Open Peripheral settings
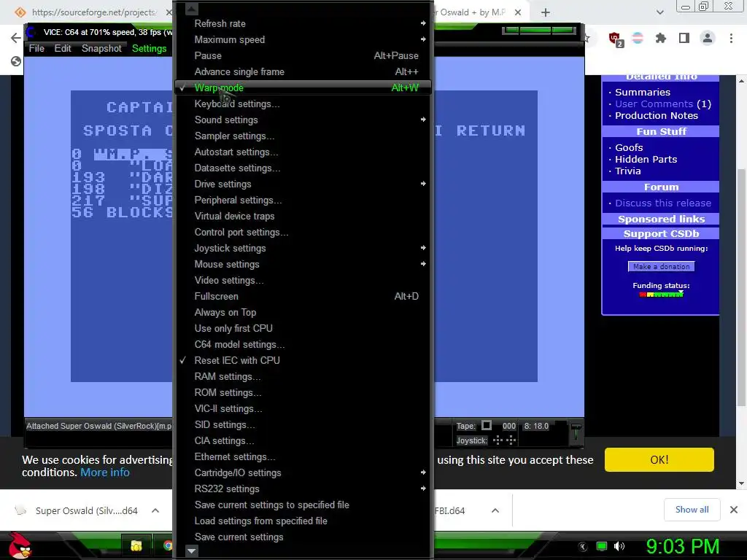The width and height of the screenshot is (747, 560). (303, 200)
